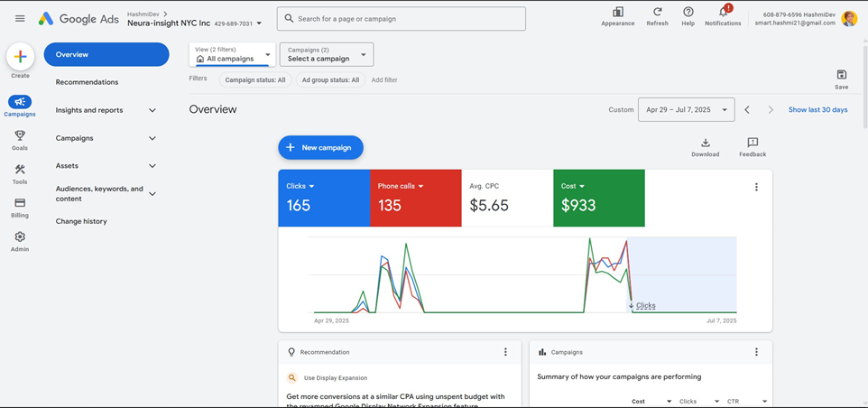Open Select a campaign dropdown
Viewport: 868px width, 408px height.
pos(327,54)
